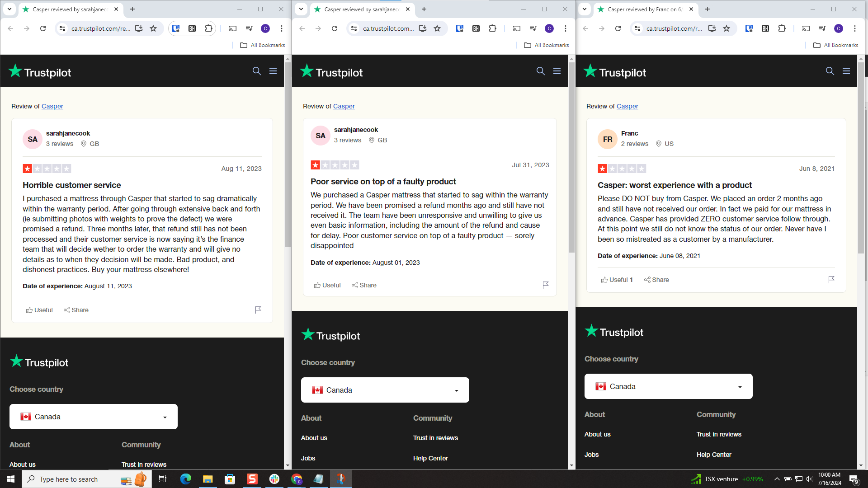Open About us in middle window
Viewport: 868px width, 488px height.
pos(314,438)
